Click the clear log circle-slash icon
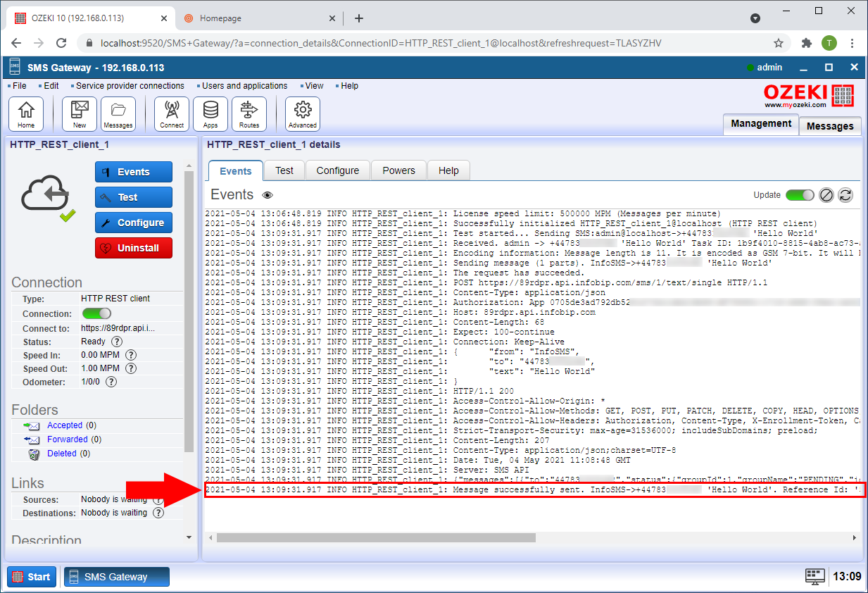The width and height of the screenshot is (868, 593). (x=826, y=195)
